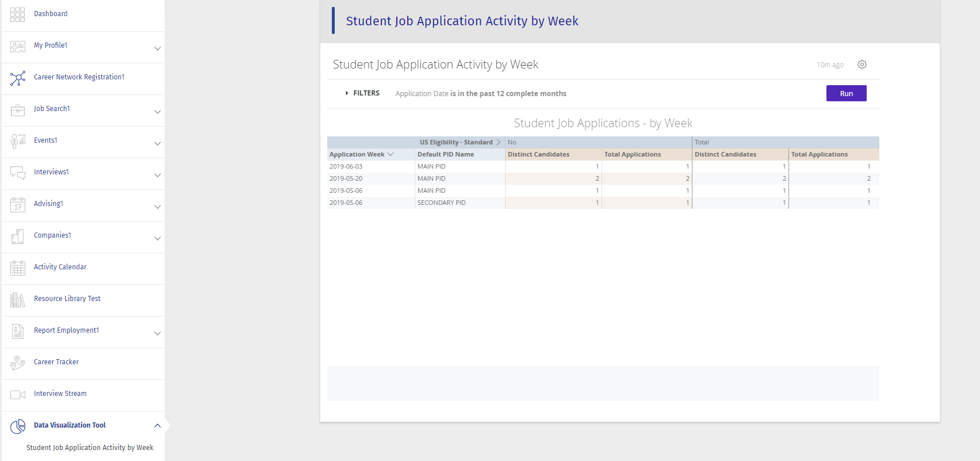Click the My Profile1 ID card icon
Screen dimensions: 980x461
point(18,47)
